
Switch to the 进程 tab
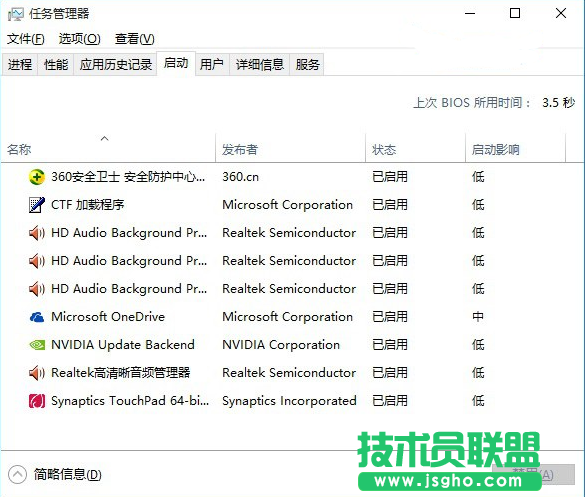tap(20, 65)
